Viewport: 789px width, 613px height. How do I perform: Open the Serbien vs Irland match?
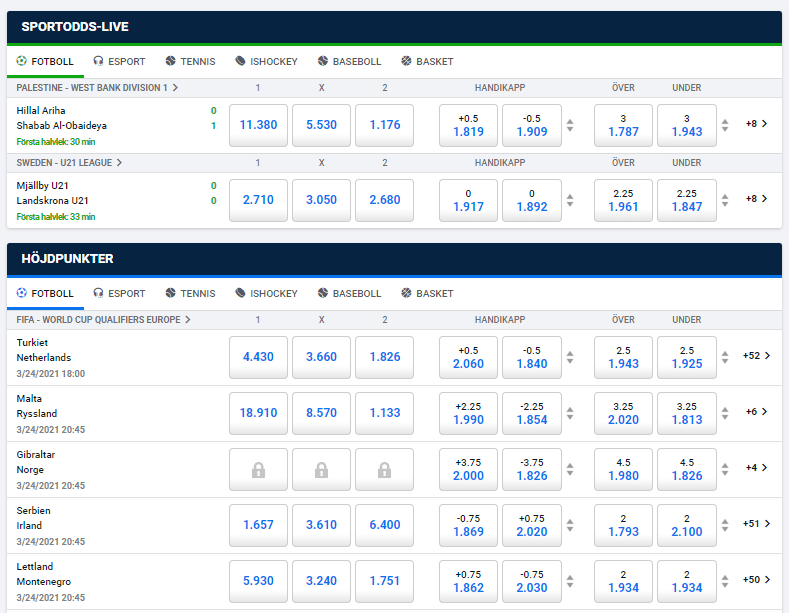34,518
